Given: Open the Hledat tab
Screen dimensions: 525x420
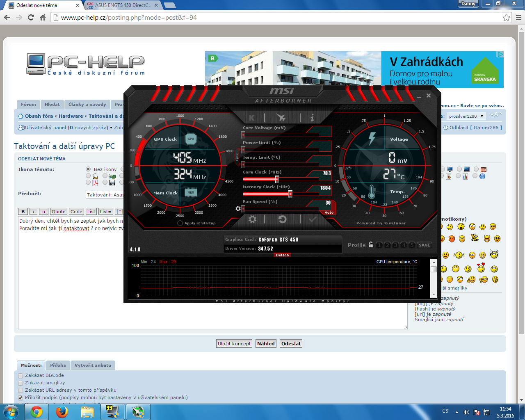Looking at the screenshot, I should [x=52, y=105].
